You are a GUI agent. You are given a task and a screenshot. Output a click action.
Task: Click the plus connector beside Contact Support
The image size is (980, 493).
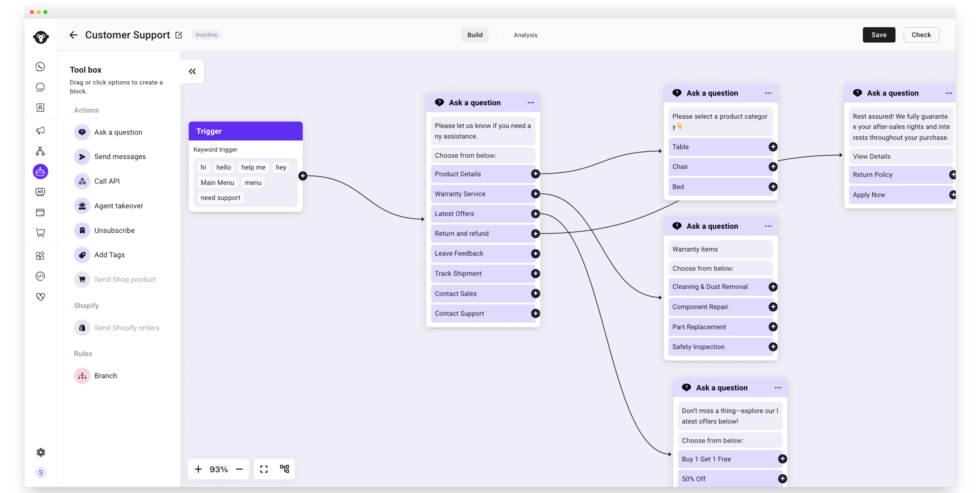535,314
